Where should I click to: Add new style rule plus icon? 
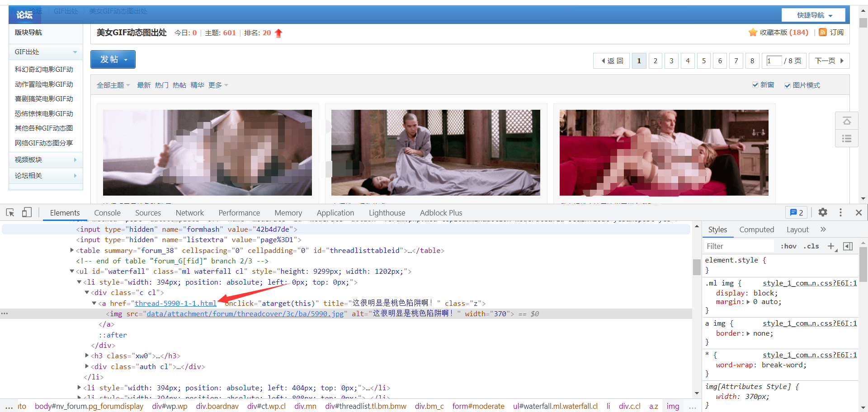831,246
